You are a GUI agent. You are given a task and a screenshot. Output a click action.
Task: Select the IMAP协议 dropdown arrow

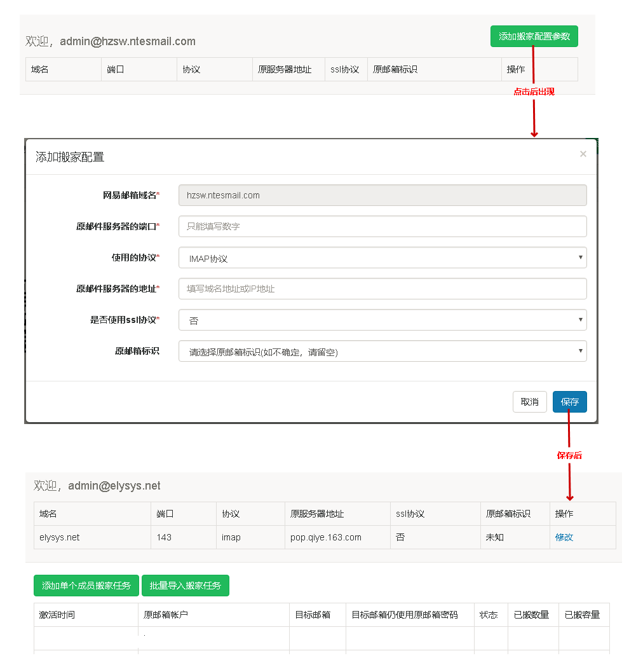coord(579,257)
